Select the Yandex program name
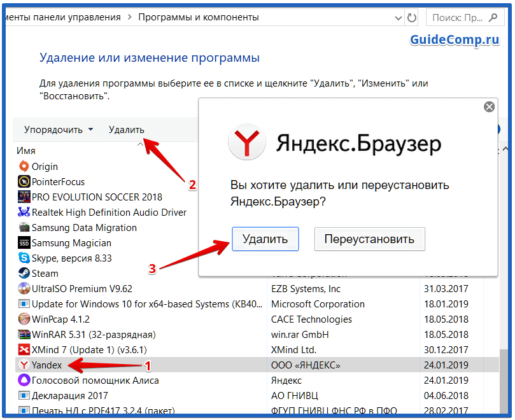 [46, 365]
